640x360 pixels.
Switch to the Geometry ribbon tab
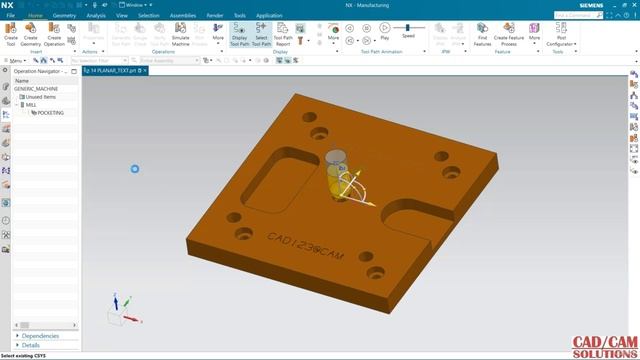coord(64,16)
